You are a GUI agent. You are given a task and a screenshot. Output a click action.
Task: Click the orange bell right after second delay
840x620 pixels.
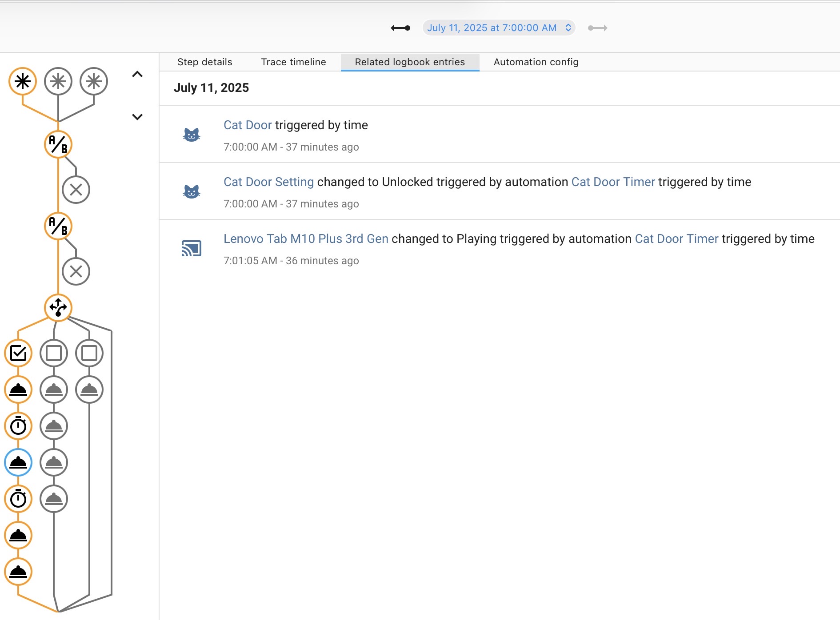(x=18, y=535)
